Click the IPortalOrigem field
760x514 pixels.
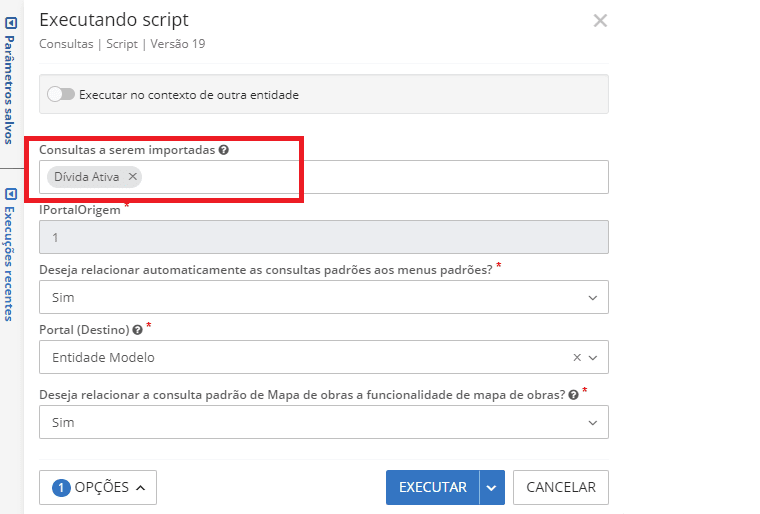(x=324, y=237)
